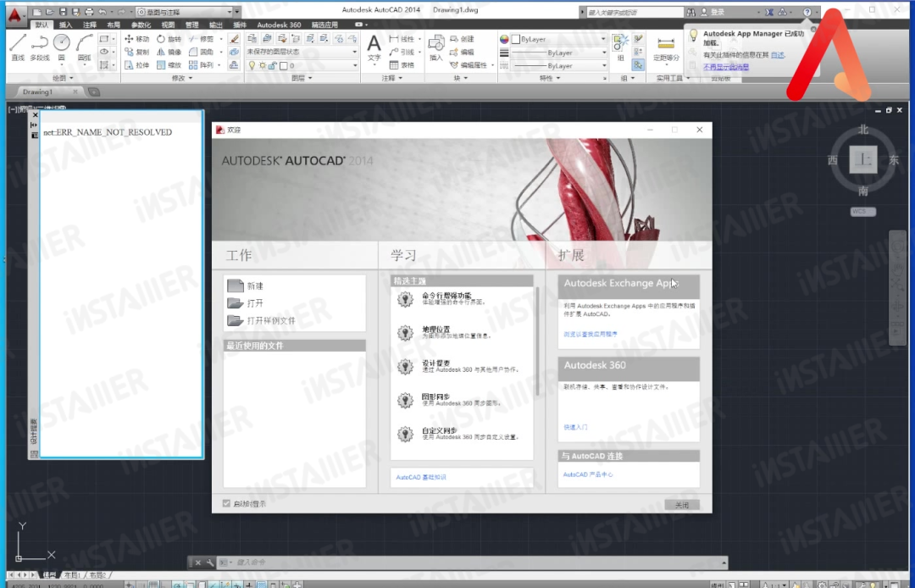Switch to the Parametric (参数化) ribbon tab
Viewport: 915px width, 588px height.
pos(141,25)
